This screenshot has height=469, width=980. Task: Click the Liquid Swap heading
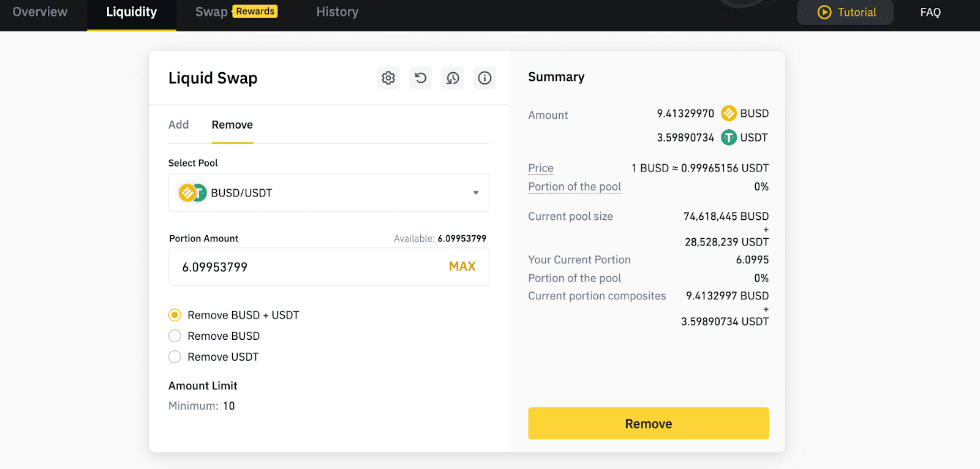pyautogui.click(x=213, y=78)
